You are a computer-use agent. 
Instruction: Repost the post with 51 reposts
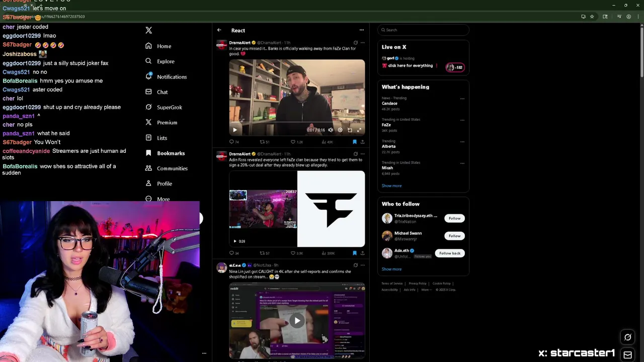click(x=264, y=142)
